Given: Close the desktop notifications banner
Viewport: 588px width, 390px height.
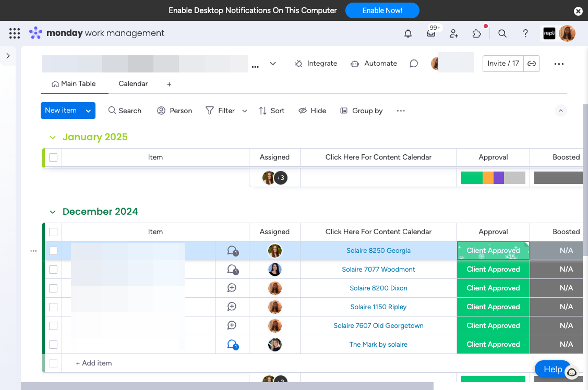Looking at the screenshot, I should point(578,11).
